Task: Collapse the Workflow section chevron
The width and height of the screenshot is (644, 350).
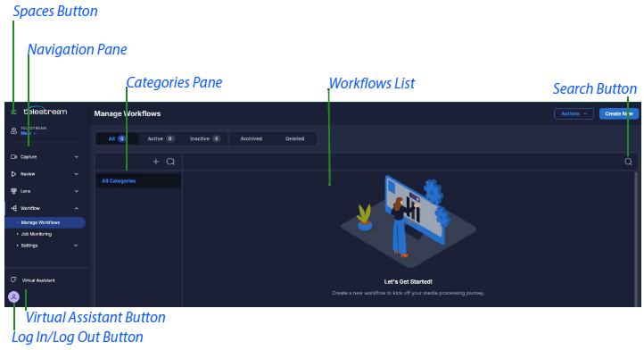Action: (x=77, y=208)
